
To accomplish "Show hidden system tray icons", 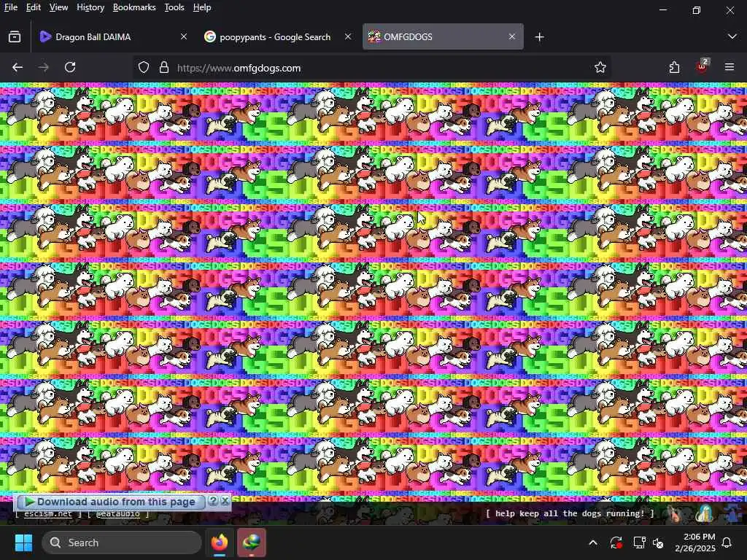I will click(x=593, y=542).
